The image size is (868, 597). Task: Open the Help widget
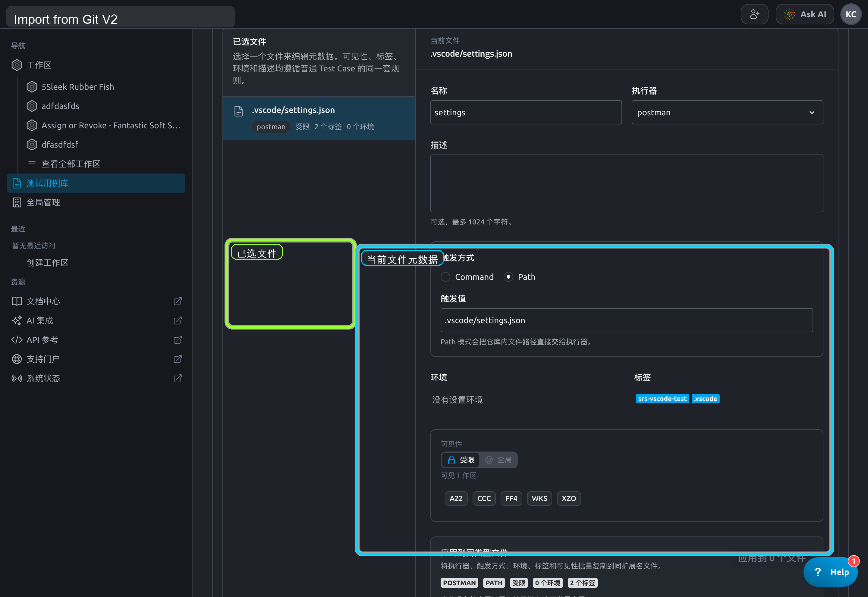[830, 572]
